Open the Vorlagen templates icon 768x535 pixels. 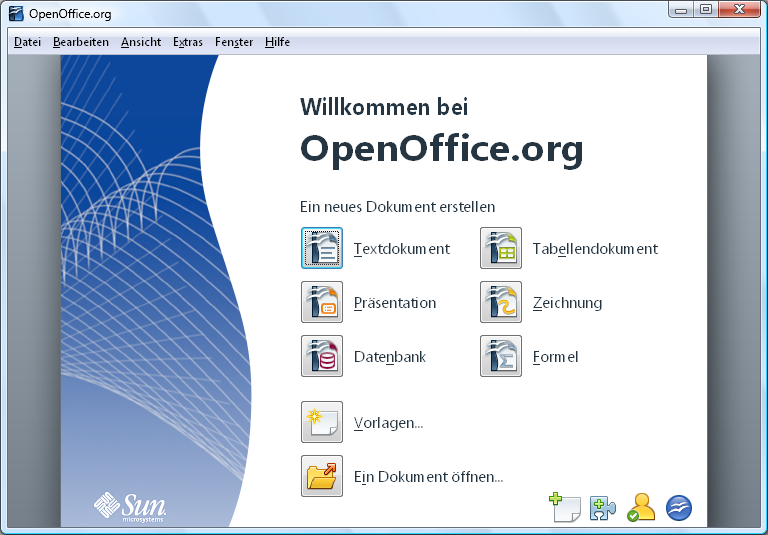click(x=322, y=422)
